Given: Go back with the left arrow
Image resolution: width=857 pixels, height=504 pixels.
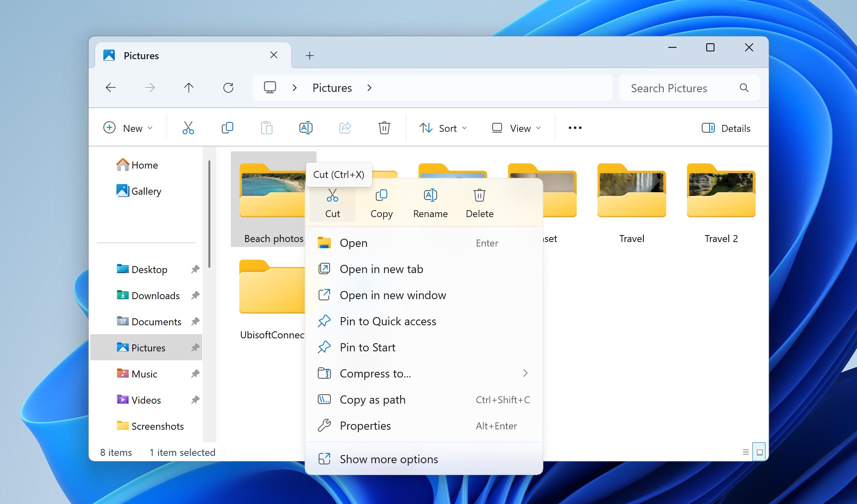Looking at the screenshot, I should [x=111, y=87].
